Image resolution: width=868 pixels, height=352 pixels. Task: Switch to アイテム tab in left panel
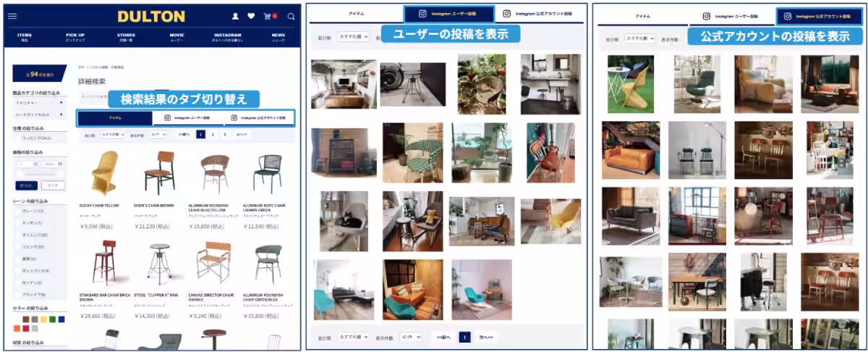[115, 117]
